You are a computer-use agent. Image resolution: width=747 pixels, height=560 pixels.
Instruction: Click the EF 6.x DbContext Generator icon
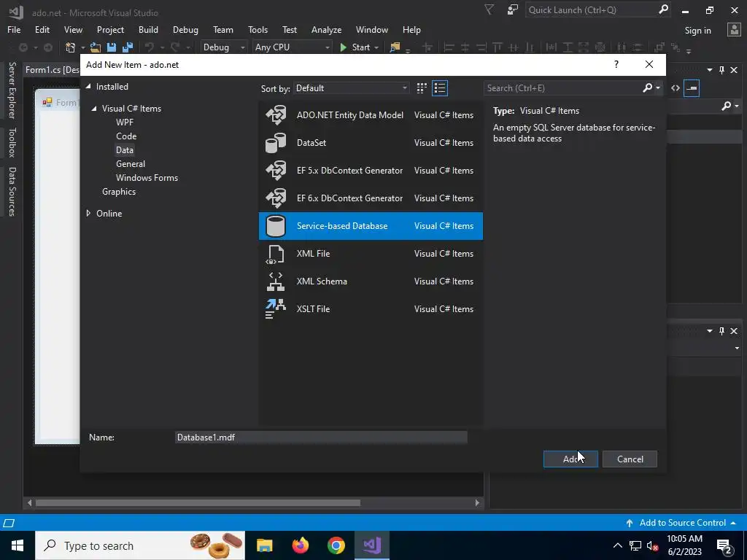pyautogui.click(x=276, y=198)
